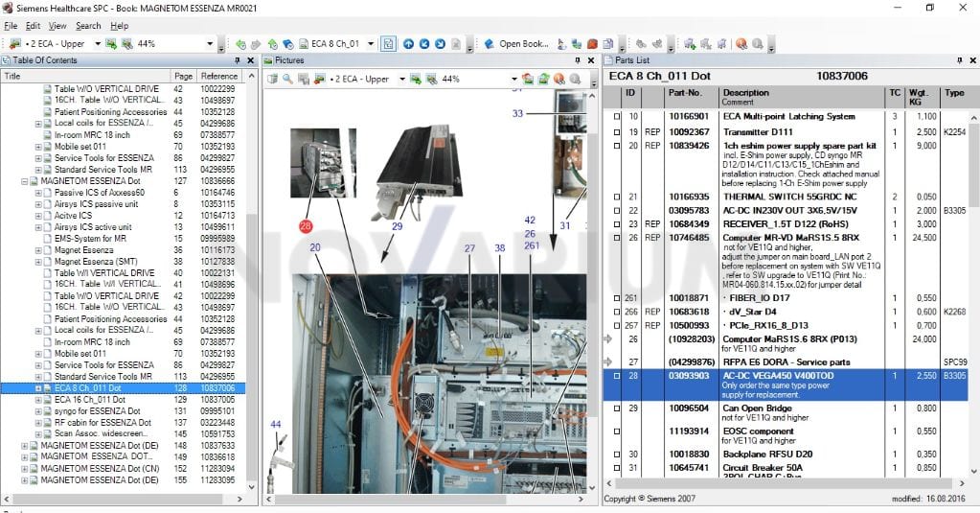980x513 pixels.
Task: Close the Pictures panel
Action: click(x=591, y=60)
